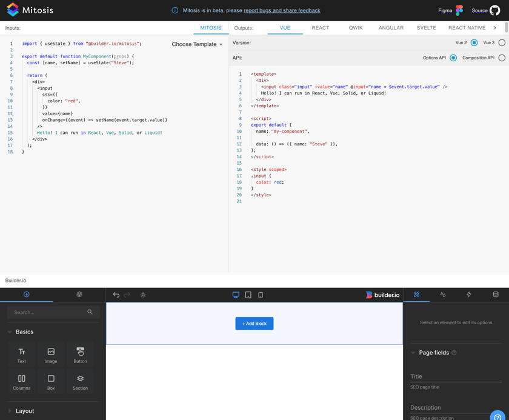Click the Figma text link
Image resolution: width=509 pixels, height=420 pixels.
[x=445, y=10]
